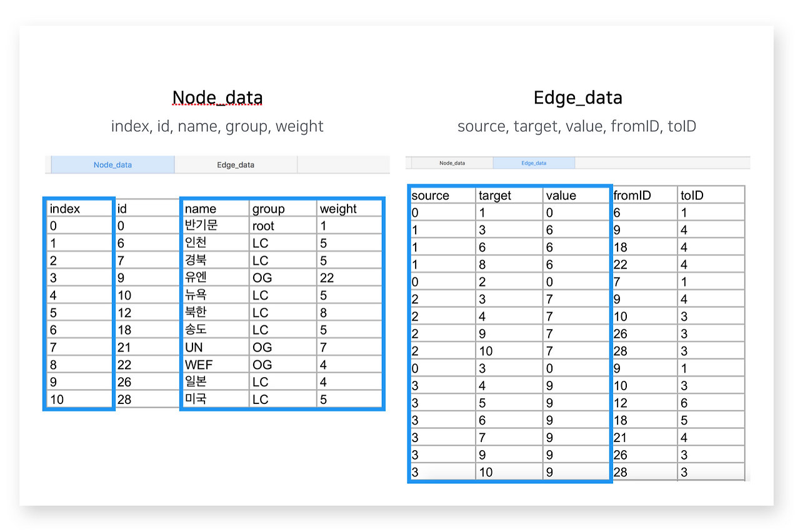Select the cell containing 반기문
The image size is (800, 532).
[214, 225]
